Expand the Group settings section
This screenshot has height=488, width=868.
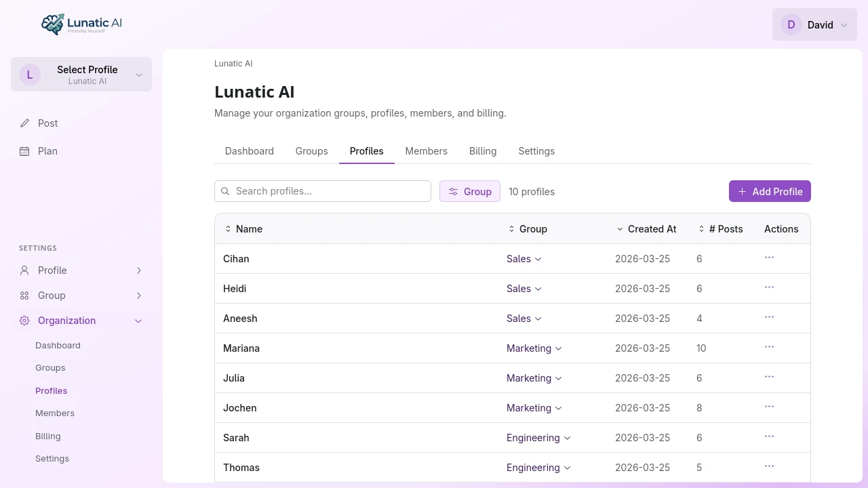tap(81, 296)
